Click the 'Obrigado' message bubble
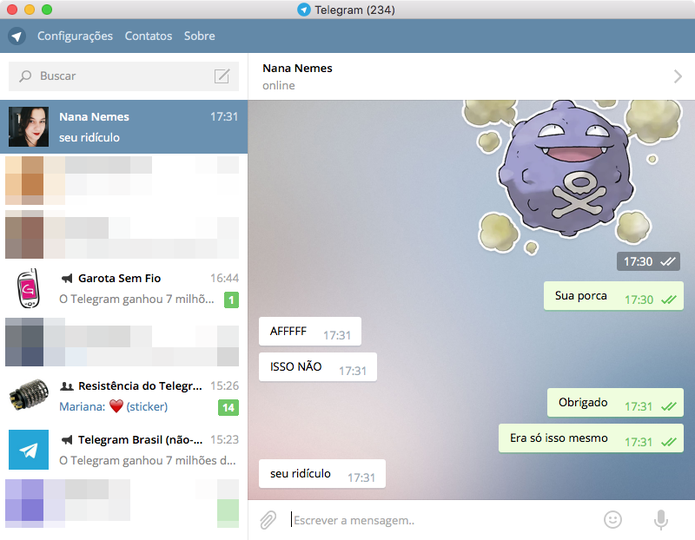The width and height of the screenshot is (695, 540). [615, 403]
